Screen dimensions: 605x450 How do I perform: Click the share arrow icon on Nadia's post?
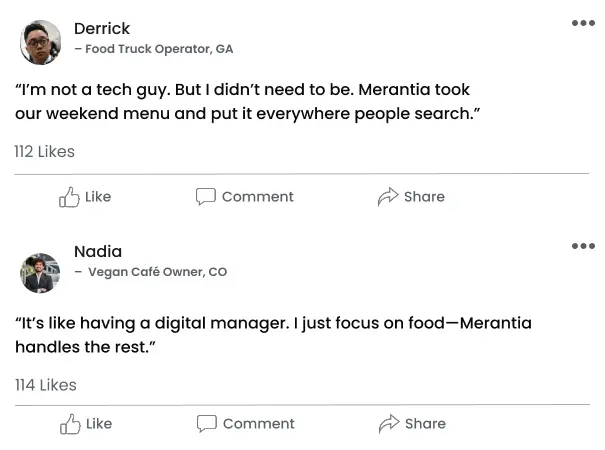tap(389, 424)
